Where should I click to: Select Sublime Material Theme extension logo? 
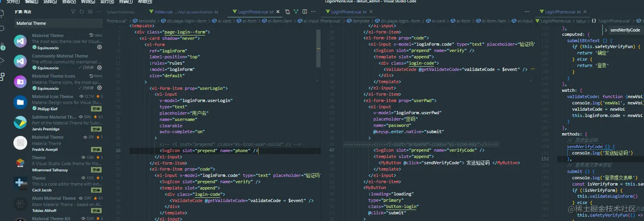click(x=20, y=123)
